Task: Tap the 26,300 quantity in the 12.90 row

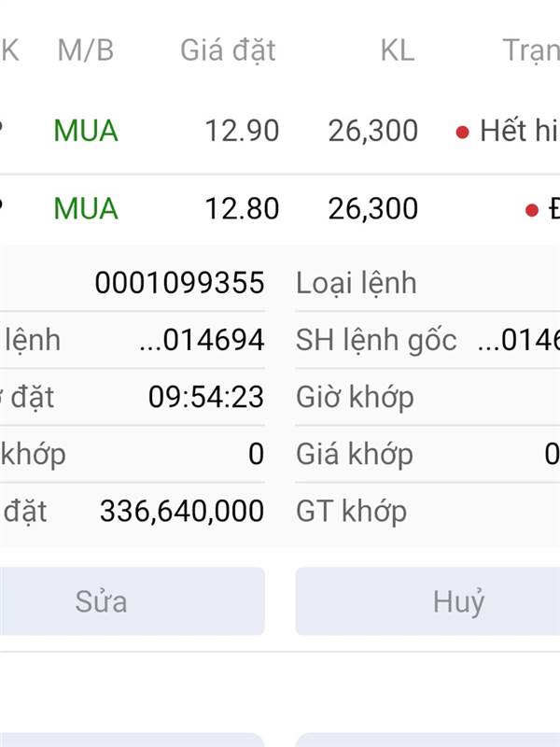Action: [x=372, y=132]
